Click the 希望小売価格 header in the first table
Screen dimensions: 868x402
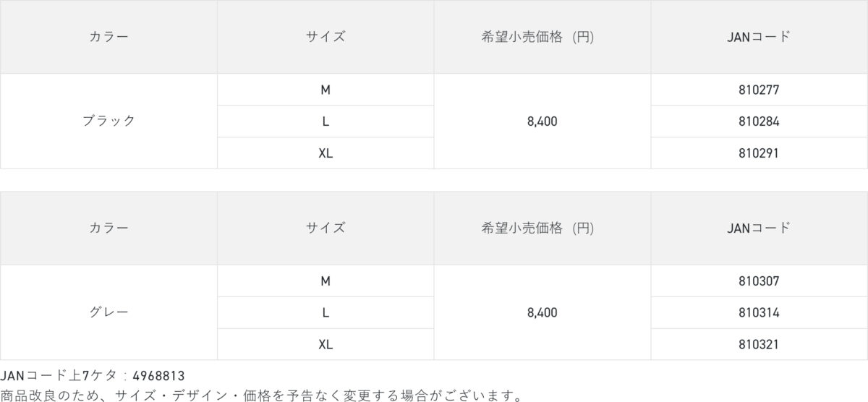(x=537, y=37)
